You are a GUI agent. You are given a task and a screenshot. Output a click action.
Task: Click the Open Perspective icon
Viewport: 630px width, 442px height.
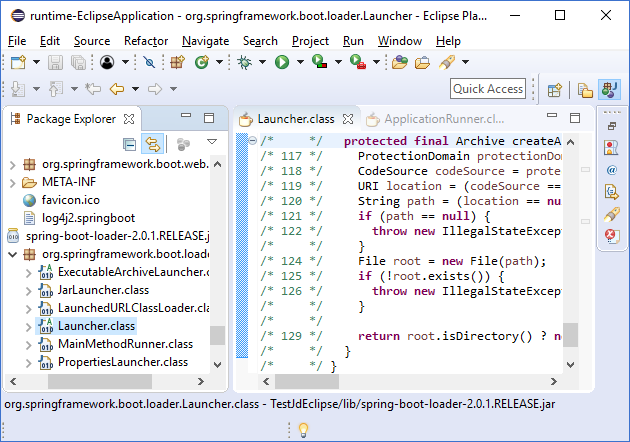coord(554,90)
